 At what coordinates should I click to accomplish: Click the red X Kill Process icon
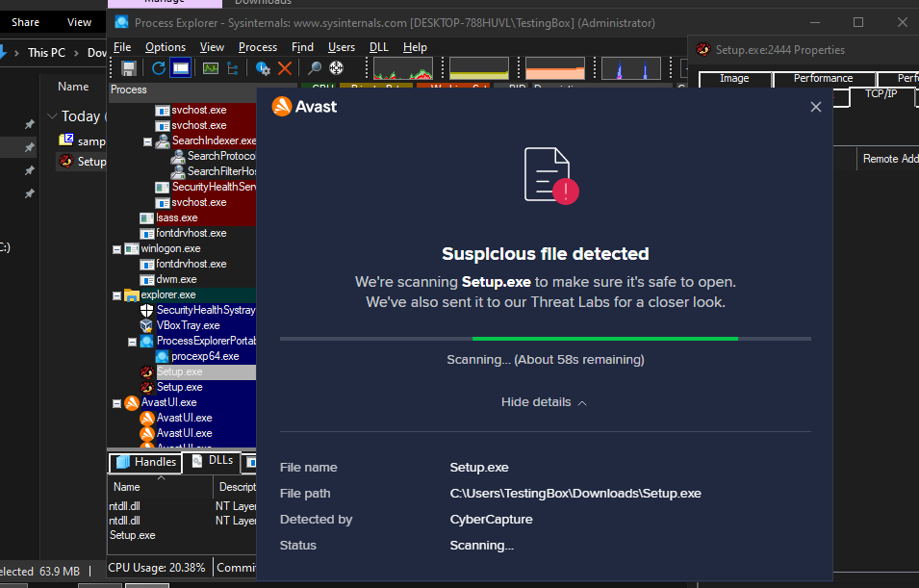[x=285, y=68]
